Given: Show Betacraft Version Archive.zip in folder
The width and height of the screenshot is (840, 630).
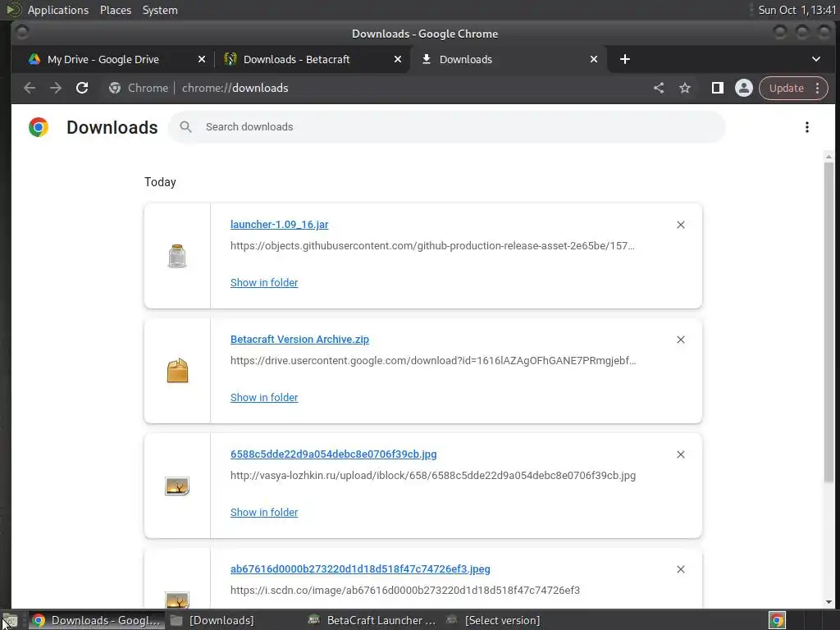Looking at the screenshot, I should [x=264, y=398].
